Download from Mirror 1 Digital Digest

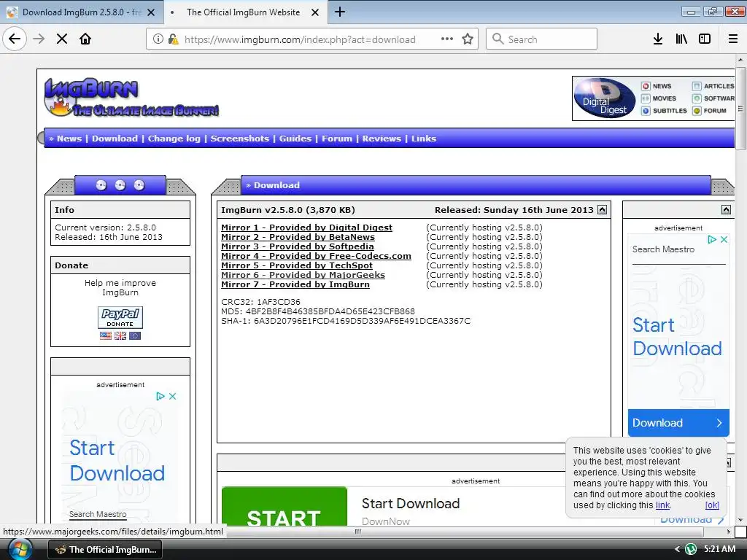[307, 227]
